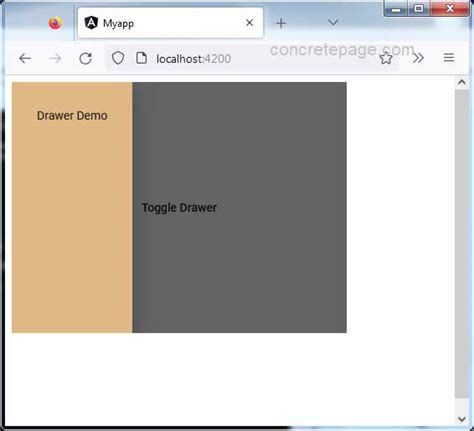The image size is (474, 431).
Task: Close the Myapp tab
Action: click(249, 23)
